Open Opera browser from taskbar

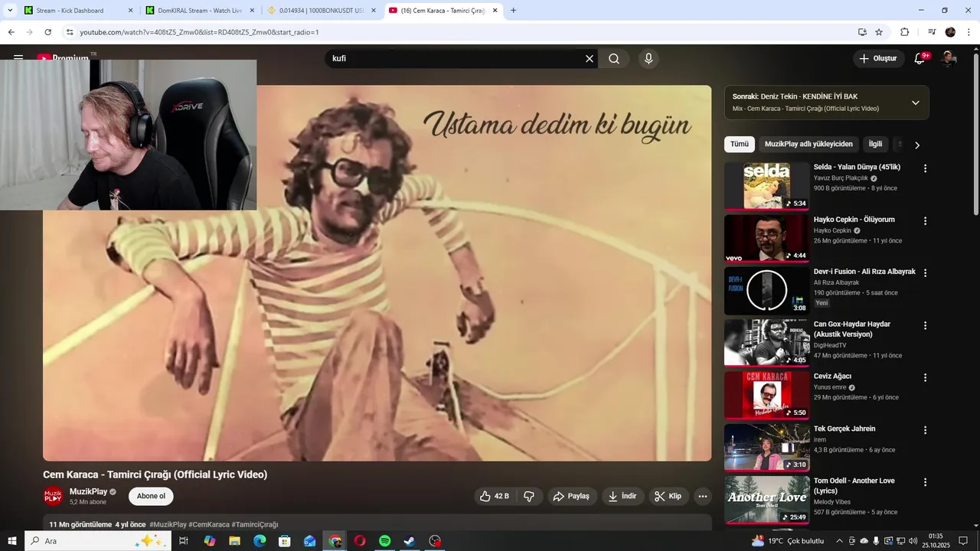point(360,541)
